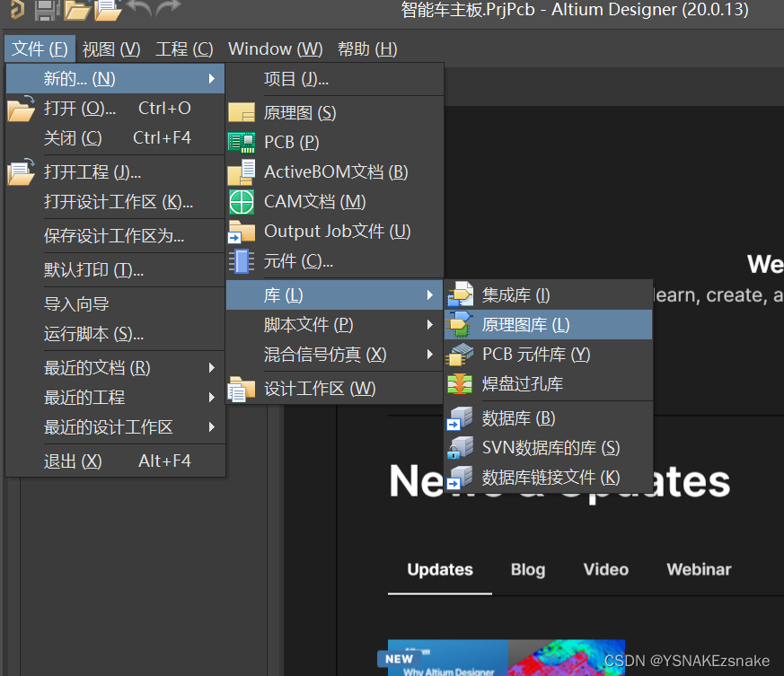Choose 默认打印 (T)... entry
This screenshot has width=784, height=676.
tap(116, 270)
